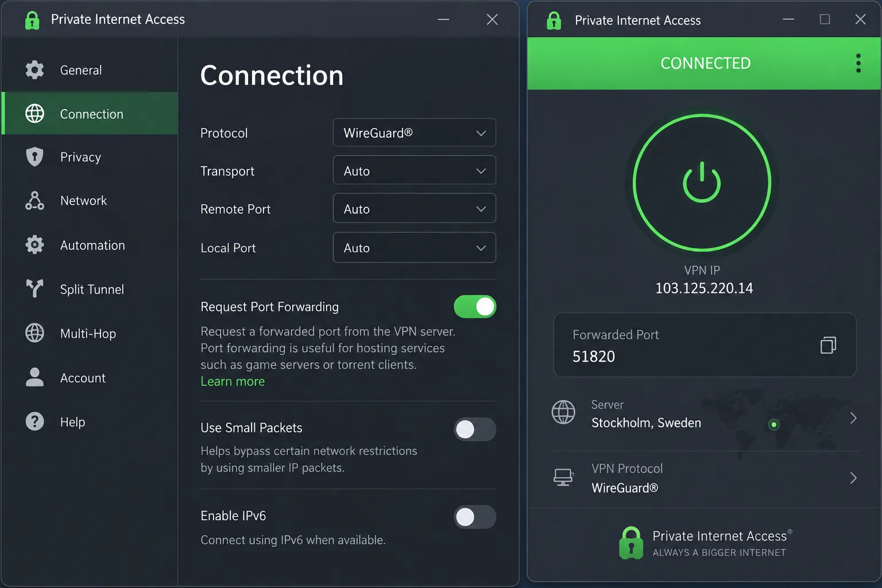
Task: Expand the Server row chevron
Action: 853,418
